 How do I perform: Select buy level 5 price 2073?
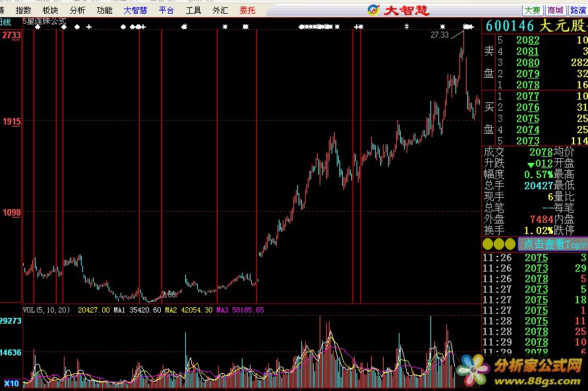[x=527, y=141]
